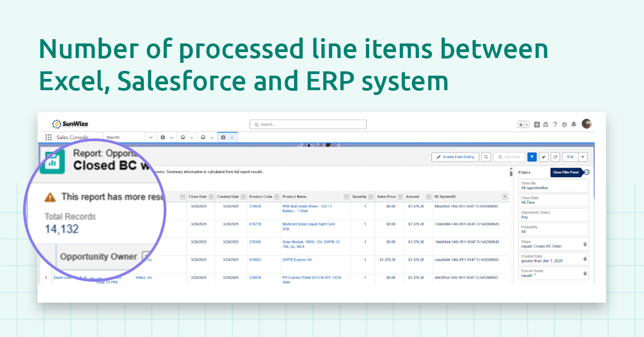The image size is (644, 337).
Task: Click the global Search field
Action: (308, 124)
